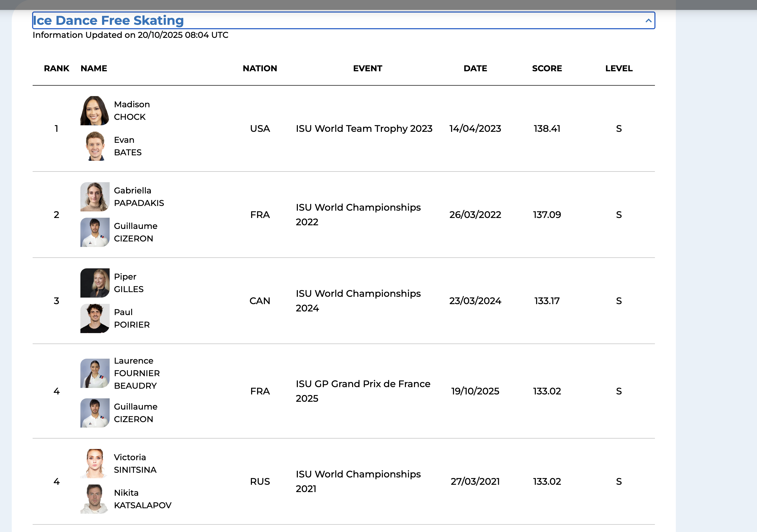Screen dimensions: 757x532
Task: Click Evan Bates's portrait photo
Action: pyautogui.click(x=95, y=146)
